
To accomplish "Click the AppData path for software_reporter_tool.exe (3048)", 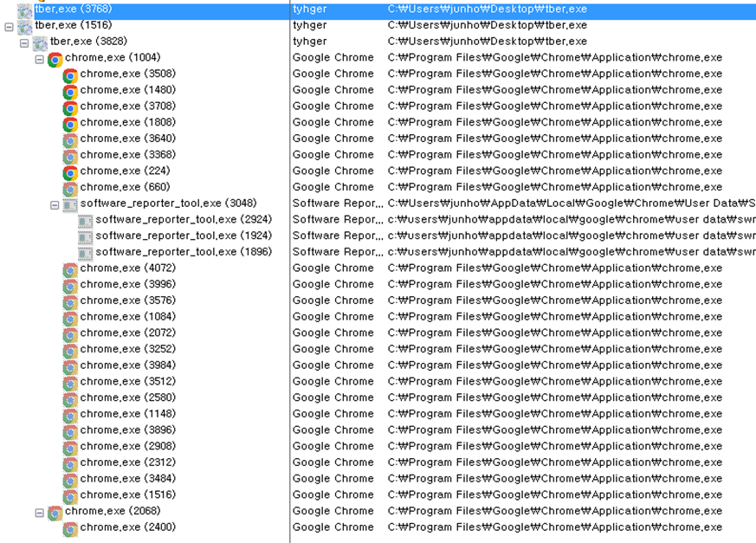I will click(572, 204).
